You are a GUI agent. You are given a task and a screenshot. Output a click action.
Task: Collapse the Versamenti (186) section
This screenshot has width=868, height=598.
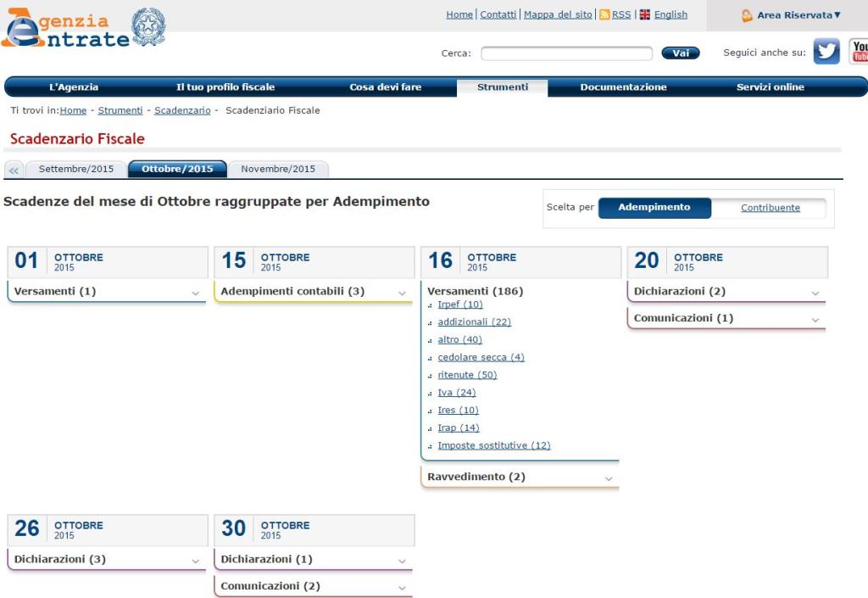(x=475, y=291)
